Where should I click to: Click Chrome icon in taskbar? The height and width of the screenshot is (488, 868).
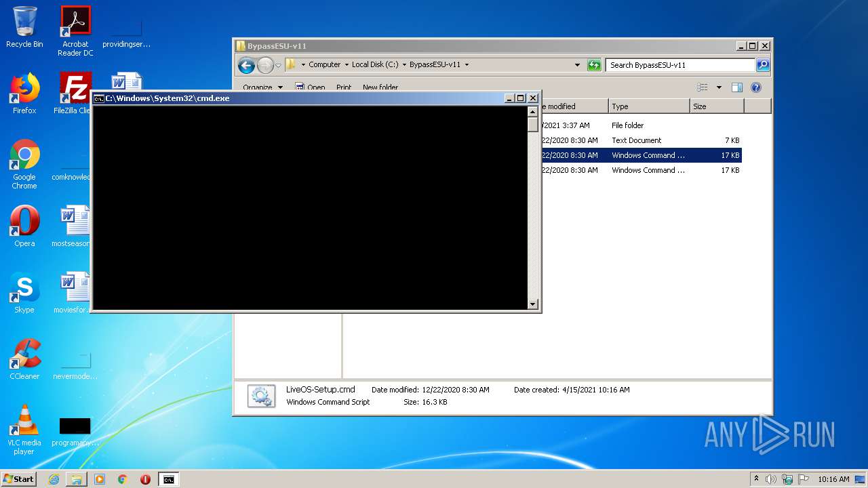pos(122,479)
